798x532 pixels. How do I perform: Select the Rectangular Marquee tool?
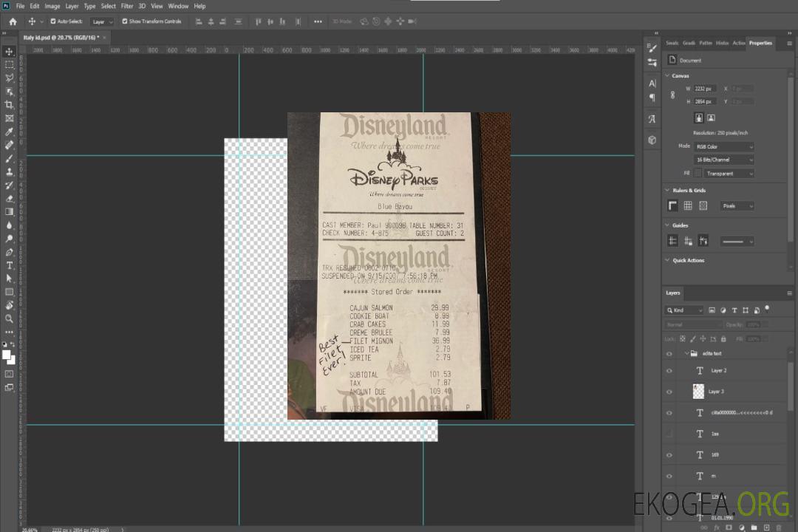9,65
